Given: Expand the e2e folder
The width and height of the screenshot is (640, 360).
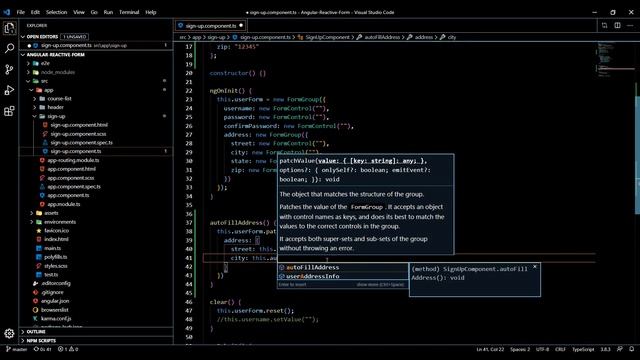Looking at the screenshot, I should [29, 63].
